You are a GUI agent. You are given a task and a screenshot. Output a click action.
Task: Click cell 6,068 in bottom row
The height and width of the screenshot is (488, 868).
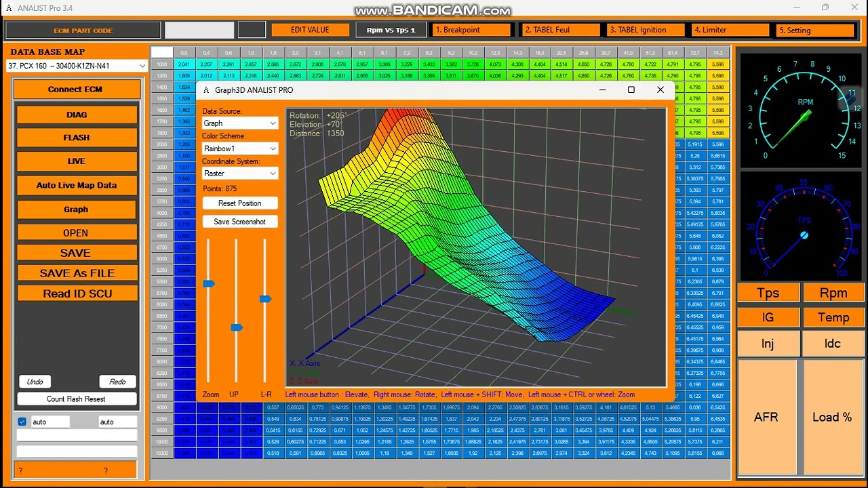[718, 453]
